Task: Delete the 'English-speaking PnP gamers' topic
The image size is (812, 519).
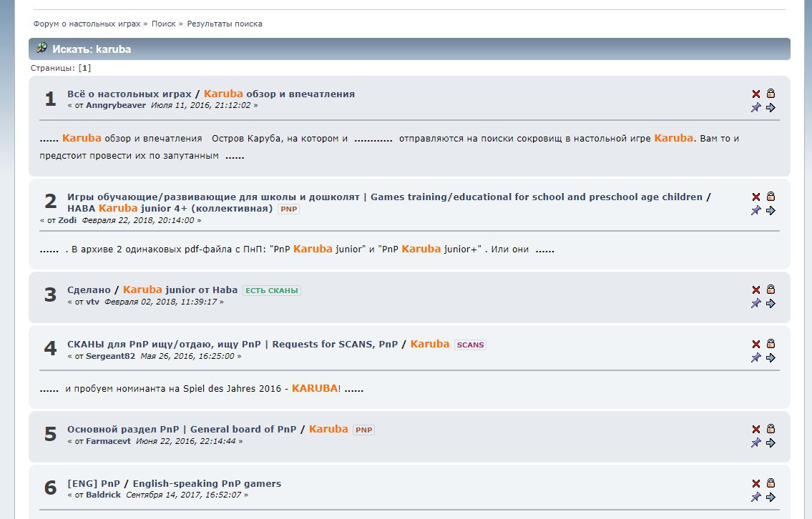Action: click(756, 483)
